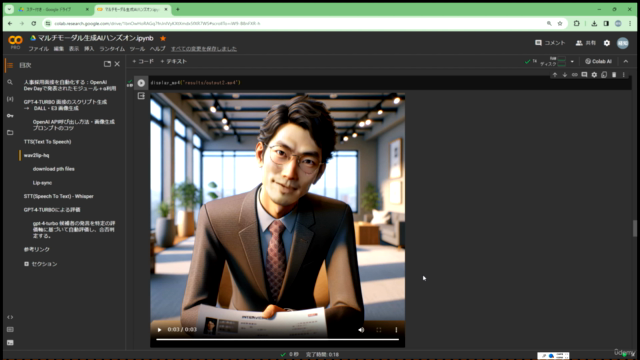The width and height of the screenshot is (640, 360).
Task: Open the files folder panel
Action: coord(10,132)
